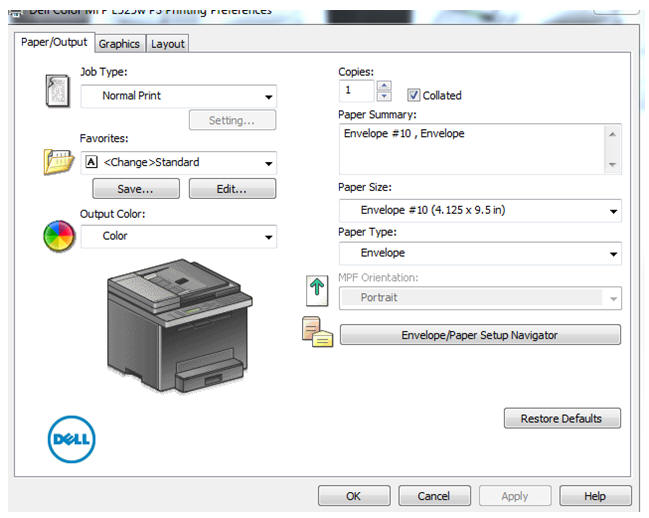This screenshot has width=649, height=518.
Task: Increase copies with the up arrow
Action: [x=384, y=86]
